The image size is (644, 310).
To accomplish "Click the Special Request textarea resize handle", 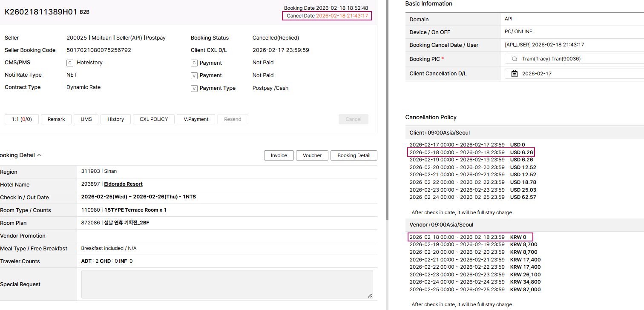I will [x=370, y=296].
